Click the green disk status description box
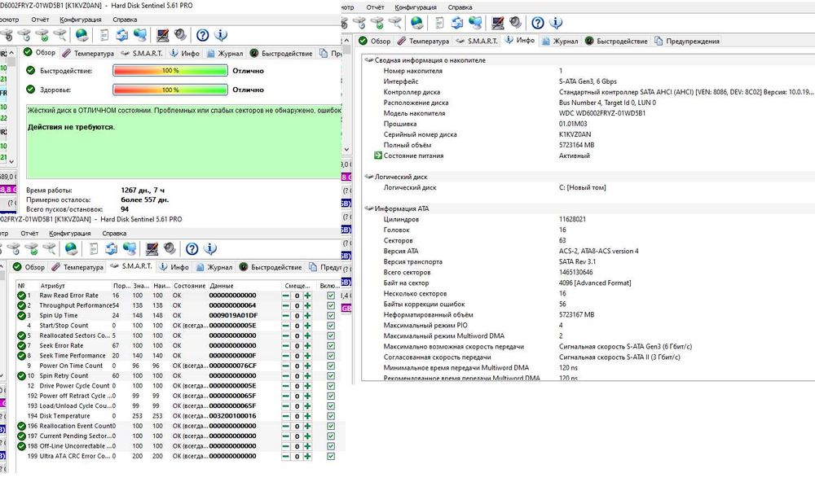 tap(184, 142)
